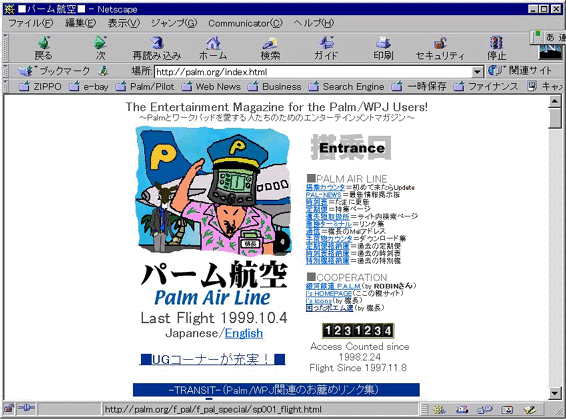The height and width of the screenshot is (419, 566).
Task: Click the Reload (再読み込み) toolbar icon
Action: [157, 48]
